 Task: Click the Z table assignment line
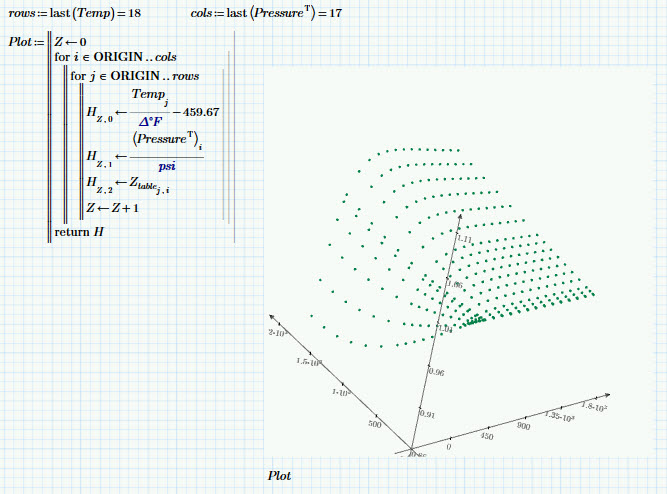pyautogui.click(x=128, y=185)
